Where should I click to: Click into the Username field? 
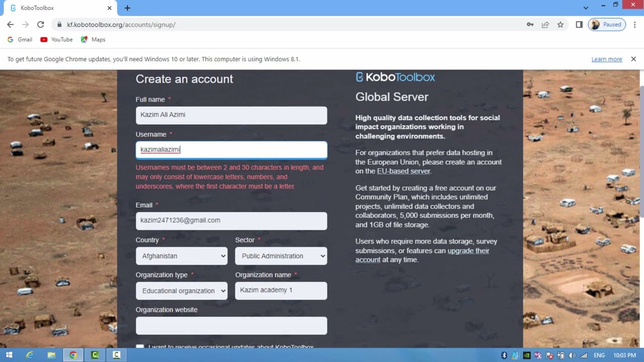tap(231, 150)
